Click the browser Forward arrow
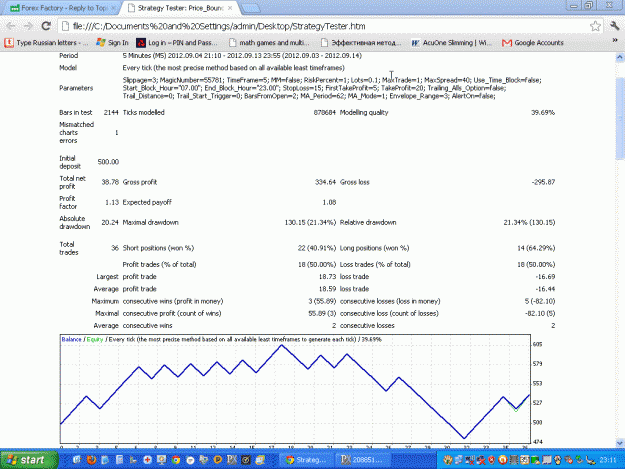625x469 pixels. [x=28, y=26]
